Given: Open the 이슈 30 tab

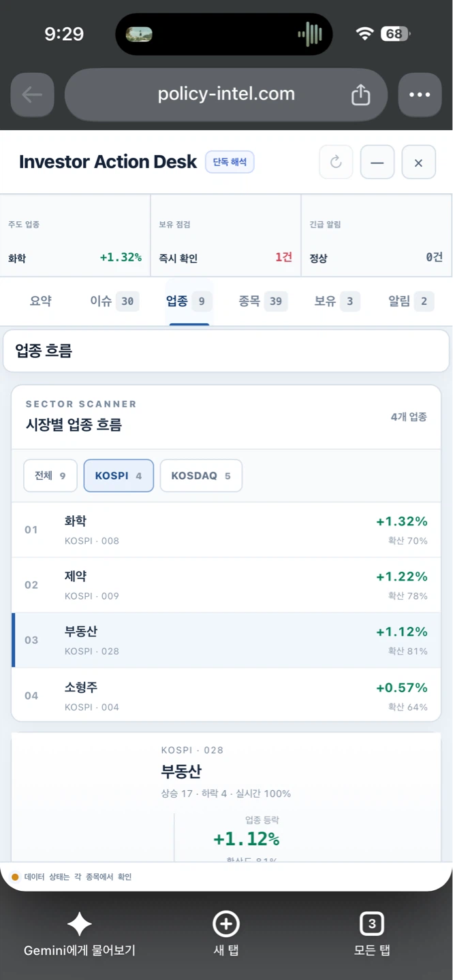Looking at the screenshot, I should (x=114, y=301).
